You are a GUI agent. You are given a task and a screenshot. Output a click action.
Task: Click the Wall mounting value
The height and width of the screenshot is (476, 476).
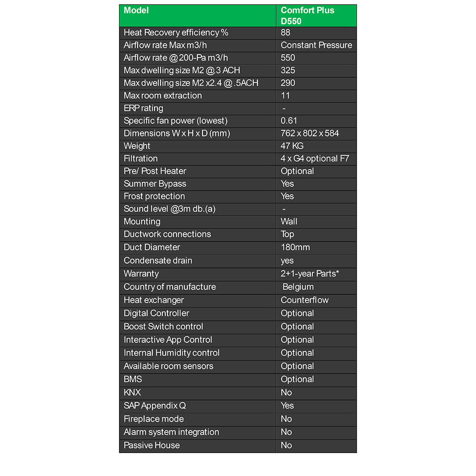coord(289,222)
